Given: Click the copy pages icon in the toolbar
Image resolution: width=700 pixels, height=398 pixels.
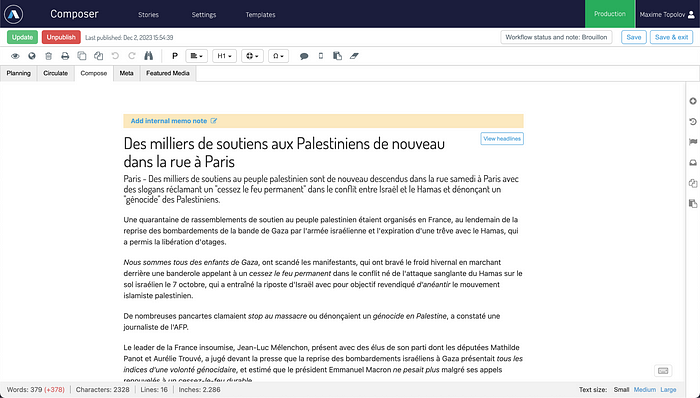Looking at the screenshot, I should pos(82,56).
